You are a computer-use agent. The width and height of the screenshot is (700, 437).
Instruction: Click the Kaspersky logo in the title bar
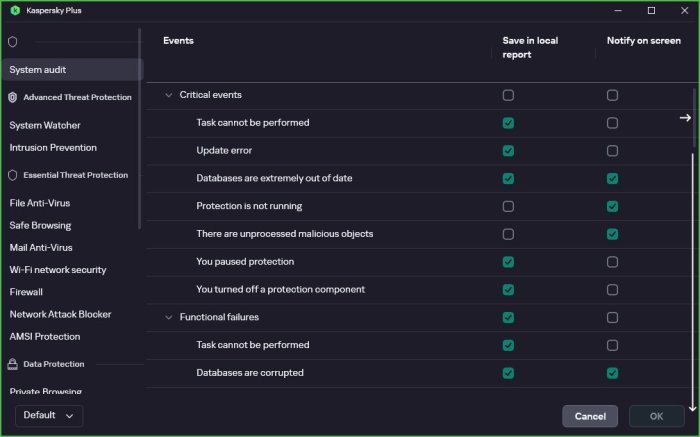point(15,10)
